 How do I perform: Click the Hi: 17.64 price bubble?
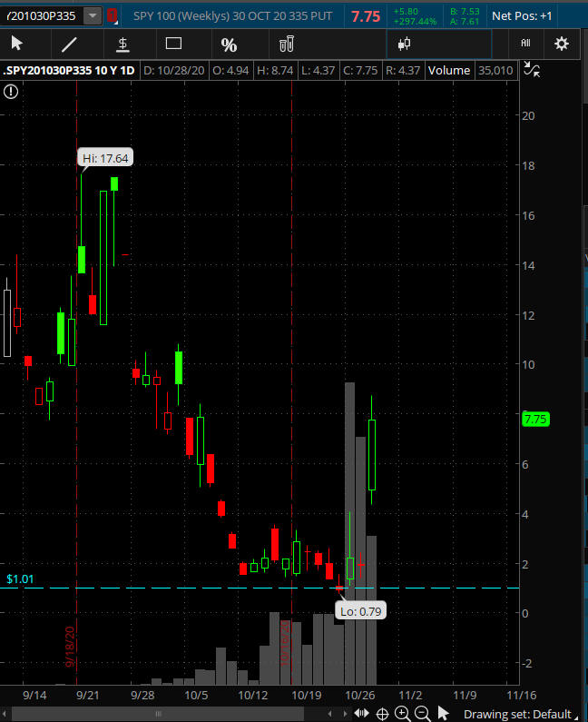click(x=105, y=158)
